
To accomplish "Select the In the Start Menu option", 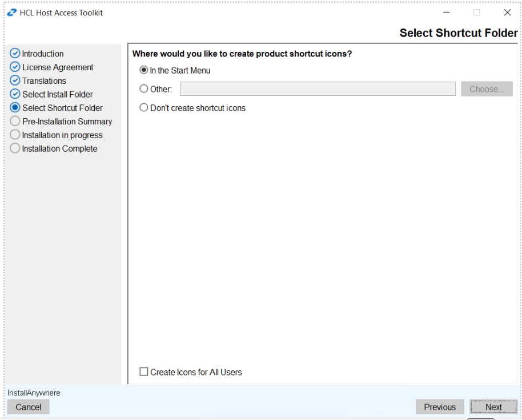I will (144, 71).
